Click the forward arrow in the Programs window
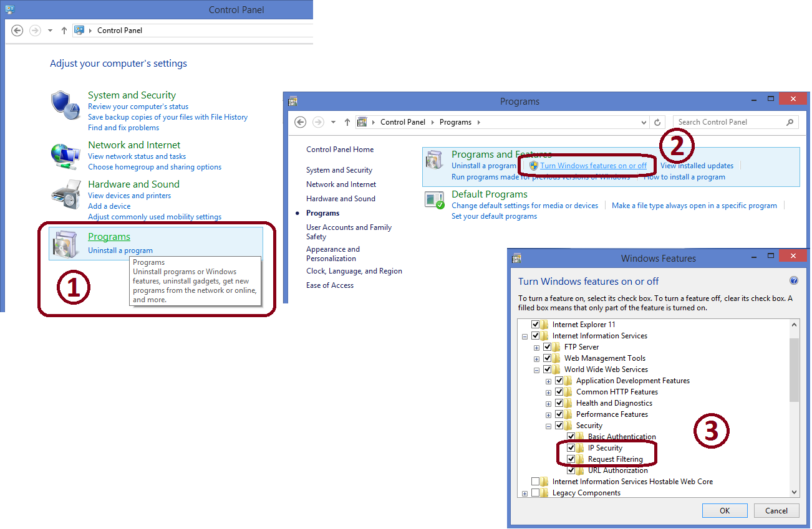Screen dimensions: 812x529 coord(318,122)
